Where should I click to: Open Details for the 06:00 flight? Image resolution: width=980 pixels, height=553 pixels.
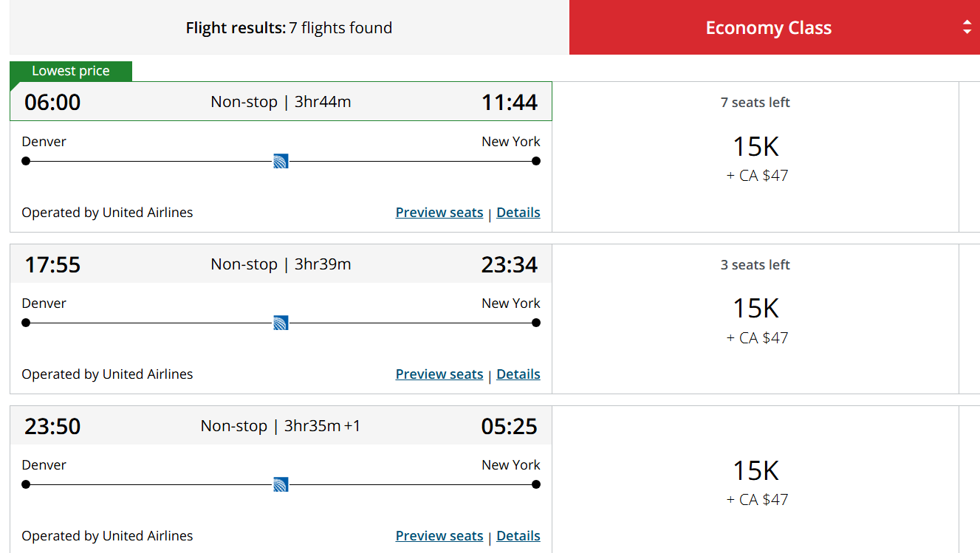tap(518, 213)
